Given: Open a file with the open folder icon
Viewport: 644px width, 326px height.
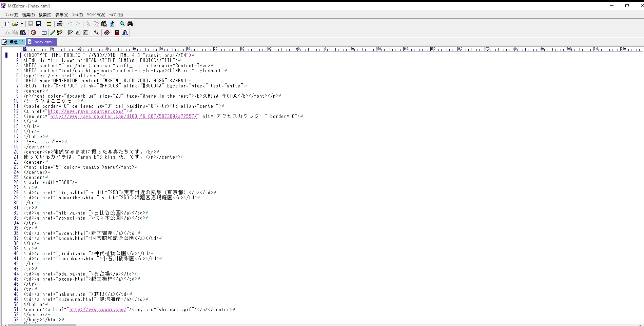Looking at the screenshot, I should pyautogui.click(x=15, y=24).
